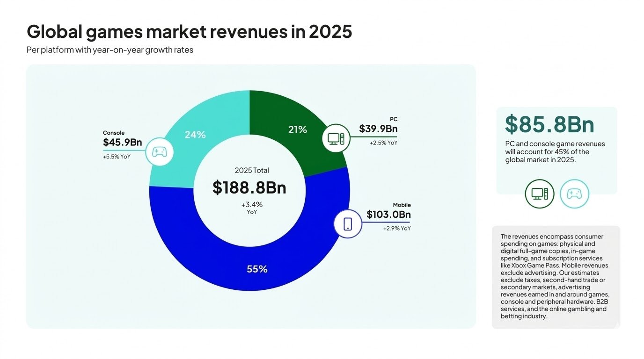Toggle the PC segment selection
Screen dimensions: 644x359
(x=298, y=129)
